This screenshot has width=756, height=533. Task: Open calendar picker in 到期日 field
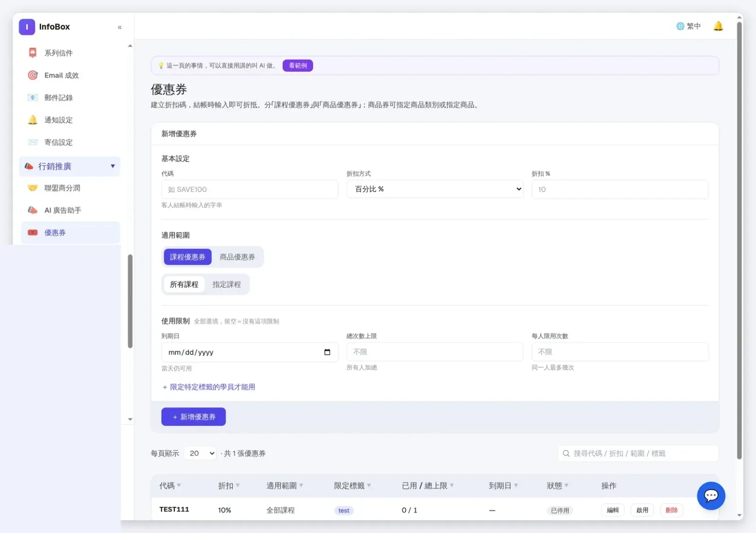coord(327,352)
